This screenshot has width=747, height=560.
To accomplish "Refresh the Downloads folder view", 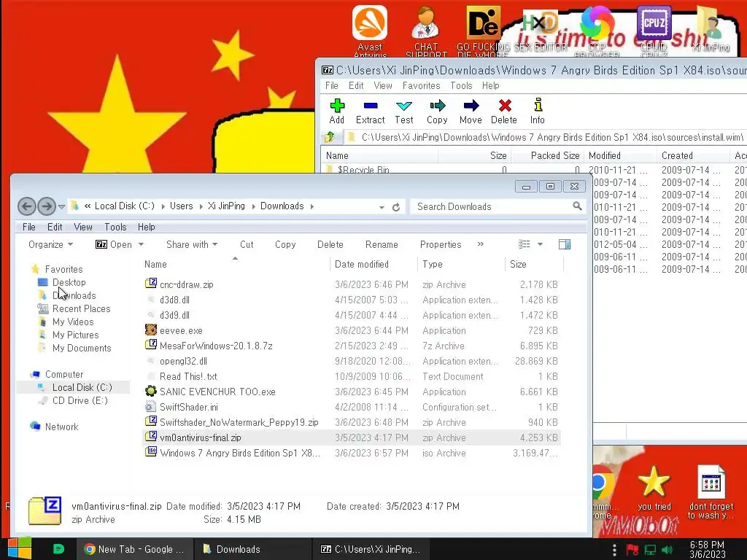I will coord(396,207).
